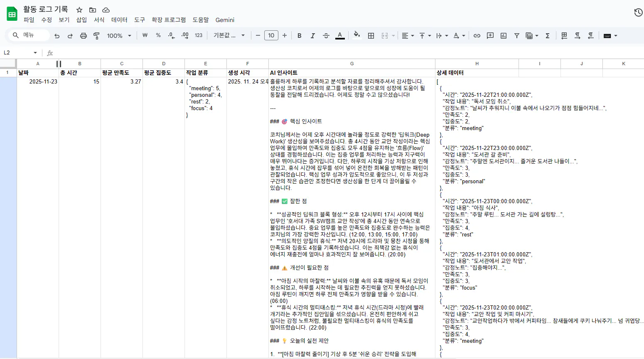Insert a comment with the comment icon

pyautogui.click(x=490, y=35)
